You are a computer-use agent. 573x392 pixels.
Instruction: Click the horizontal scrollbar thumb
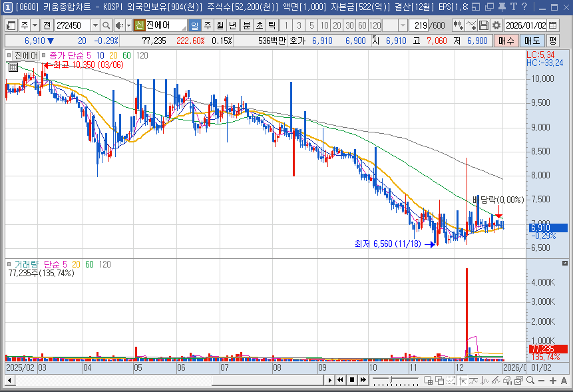coord(268,380)
